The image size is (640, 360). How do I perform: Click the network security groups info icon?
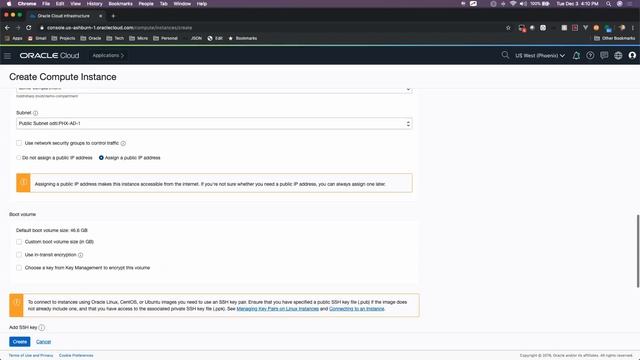[x=123, y=143]
